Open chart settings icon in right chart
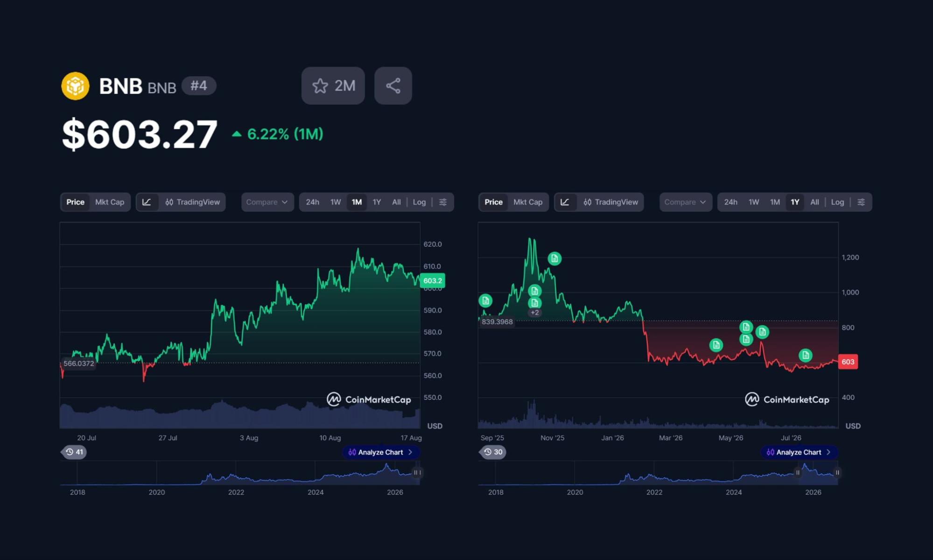Screen dimensions: 933x560 (x=861, y=202)
